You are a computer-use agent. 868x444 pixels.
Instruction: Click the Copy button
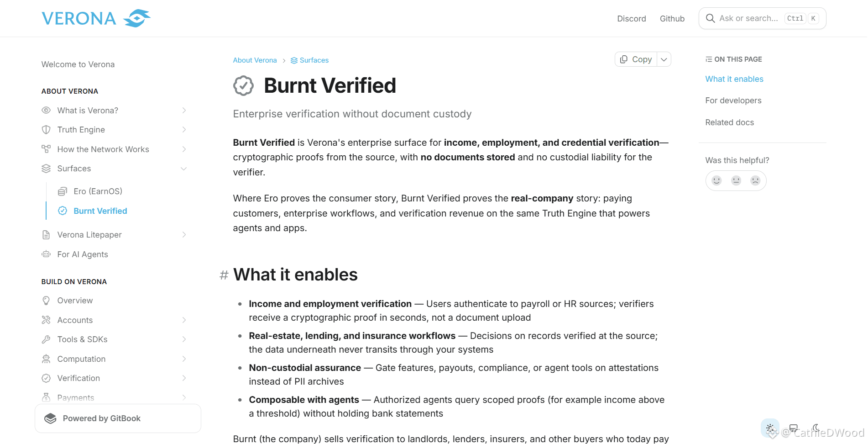tap(636, 59)
